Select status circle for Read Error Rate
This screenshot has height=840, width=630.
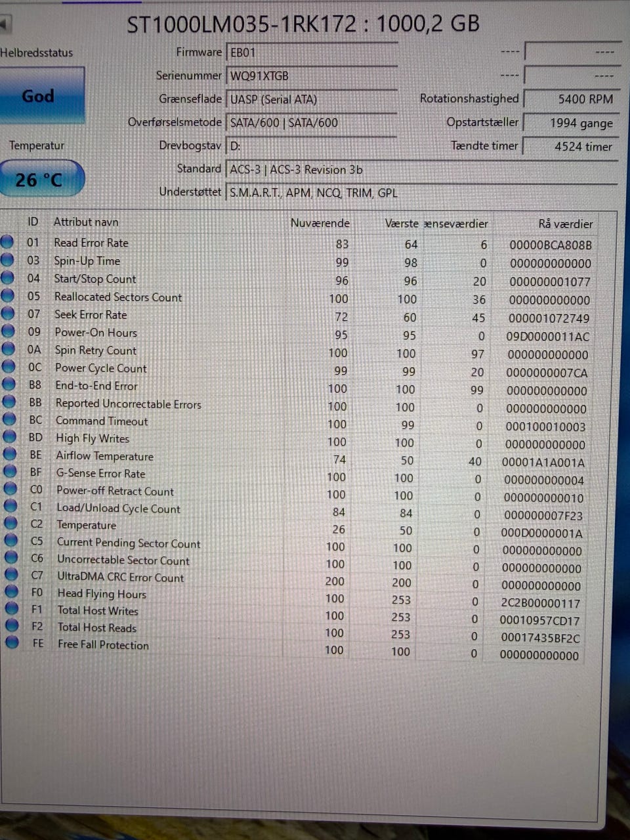point(7,242)
